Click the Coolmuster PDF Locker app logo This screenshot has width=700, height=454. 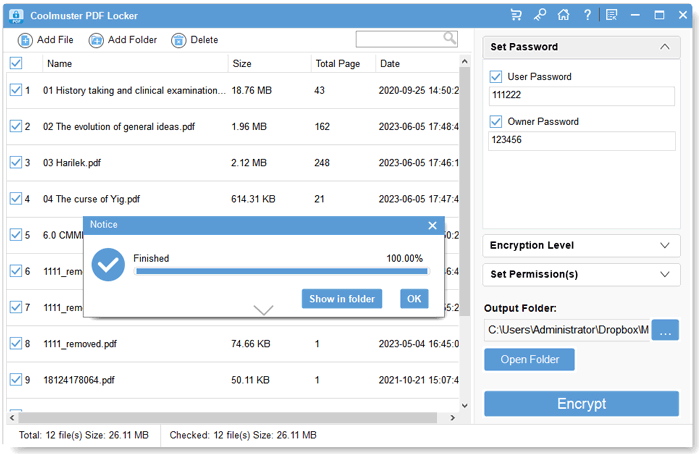click(x=16, y=16)
